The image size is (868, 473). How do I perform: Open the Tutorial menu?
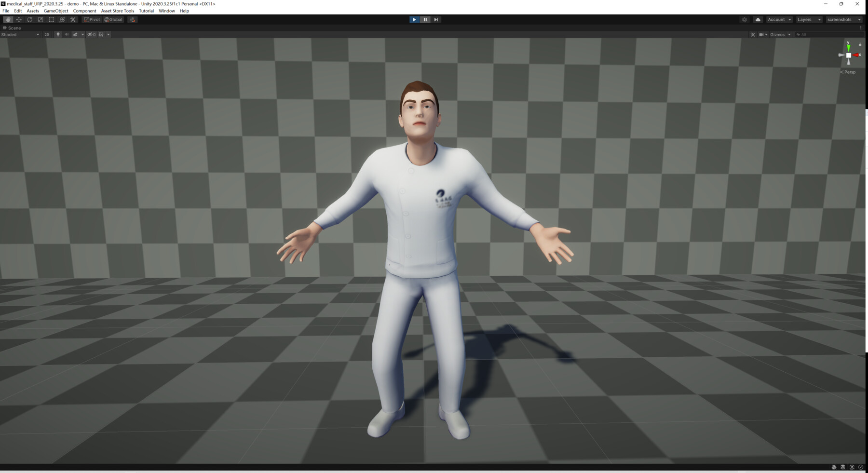coord(146,11)
